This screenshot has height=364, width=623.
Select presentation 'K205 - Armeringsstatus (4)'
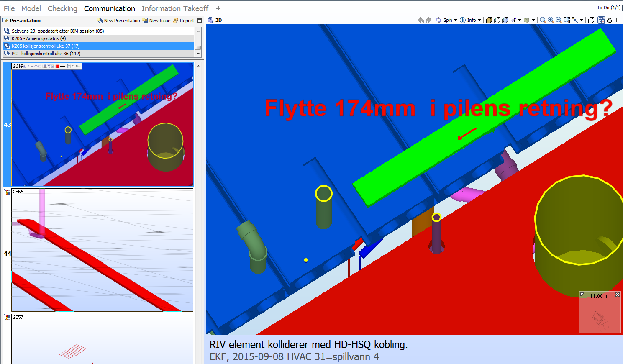(x=99, y=38)
